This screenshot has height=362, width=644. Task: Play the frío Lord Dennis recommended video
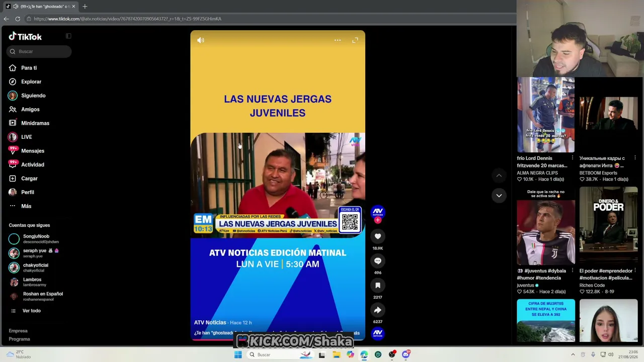pos(546,115)
